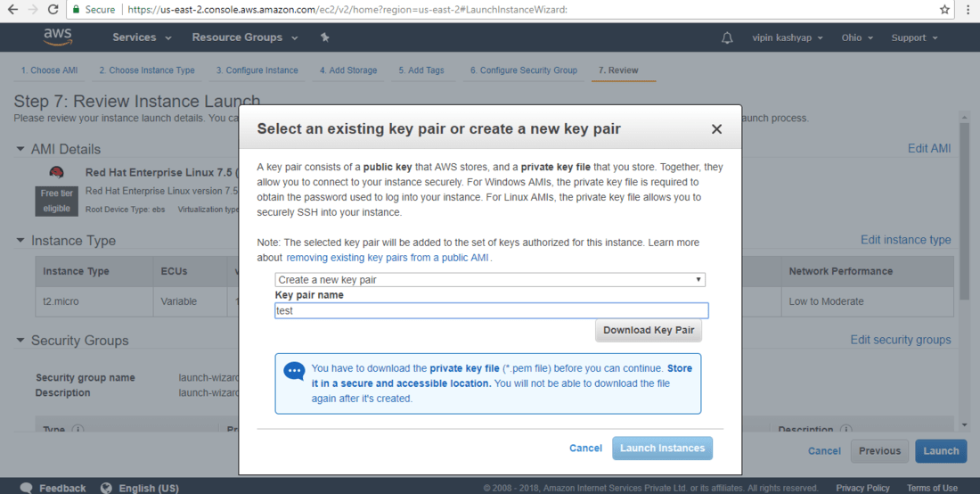
Task: Click the Download Key Pair button
Action: (649, 331)
